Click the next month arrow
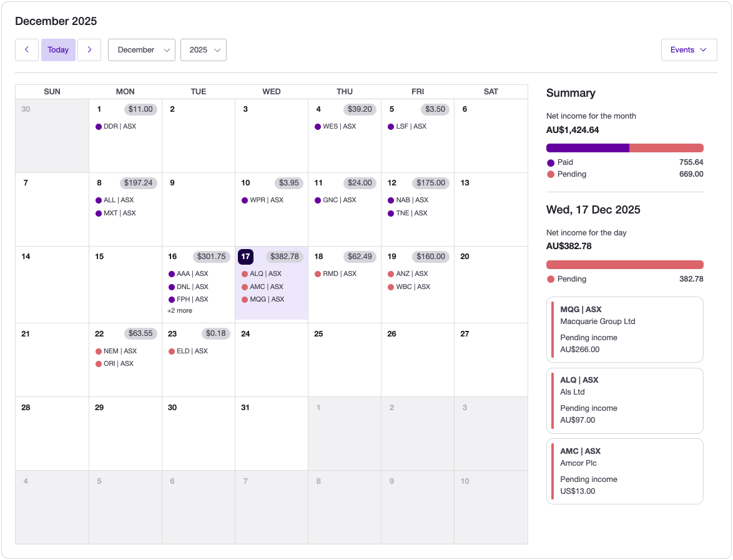The width and height of the screenshot is (733, 560). 89,49
